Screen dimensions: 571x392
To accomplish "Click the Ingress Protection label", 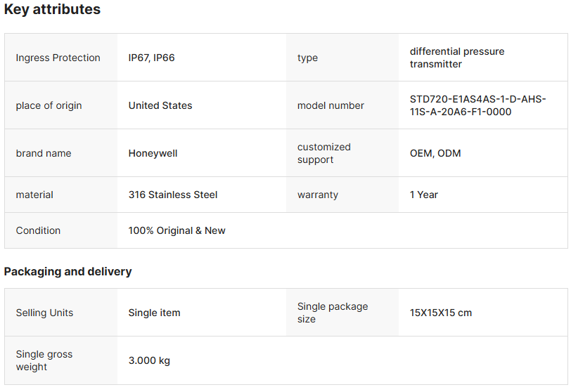I will pos(58,58).
